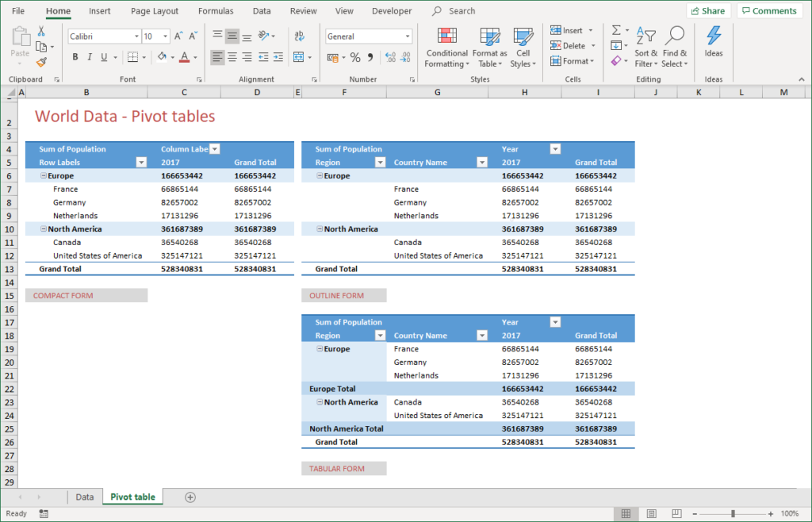This screenshot has width=812, height=522.
Task: Open the Conditional Formatting menu
Action: pyautogui.click(x=446, y=46)
